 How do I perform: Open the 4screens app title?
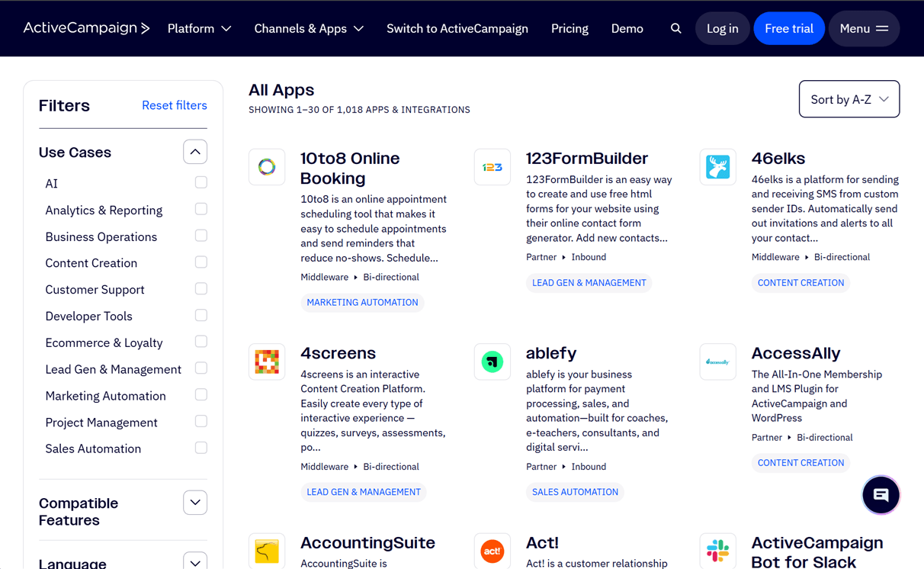pos(338,353)
